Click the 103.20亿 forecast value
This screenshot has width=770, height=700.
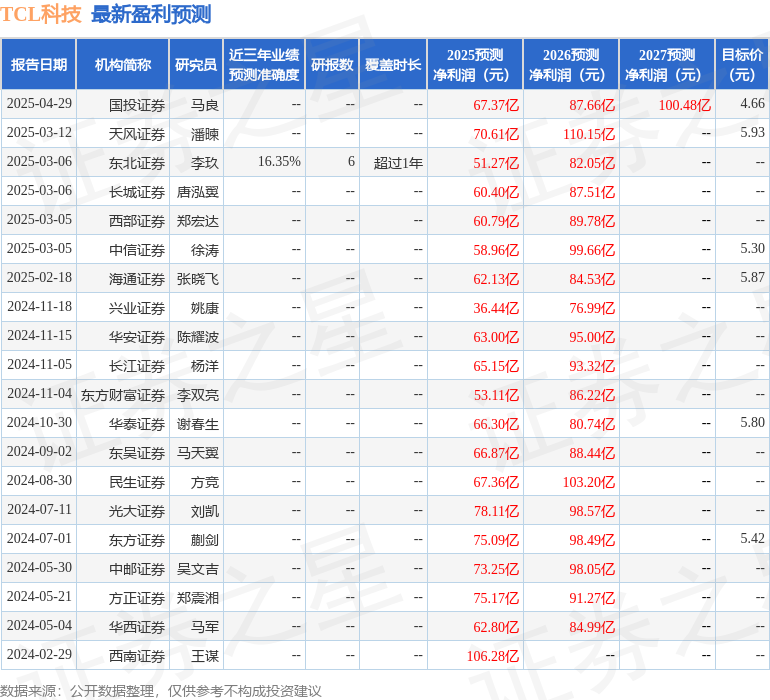[x=589, y=481]
